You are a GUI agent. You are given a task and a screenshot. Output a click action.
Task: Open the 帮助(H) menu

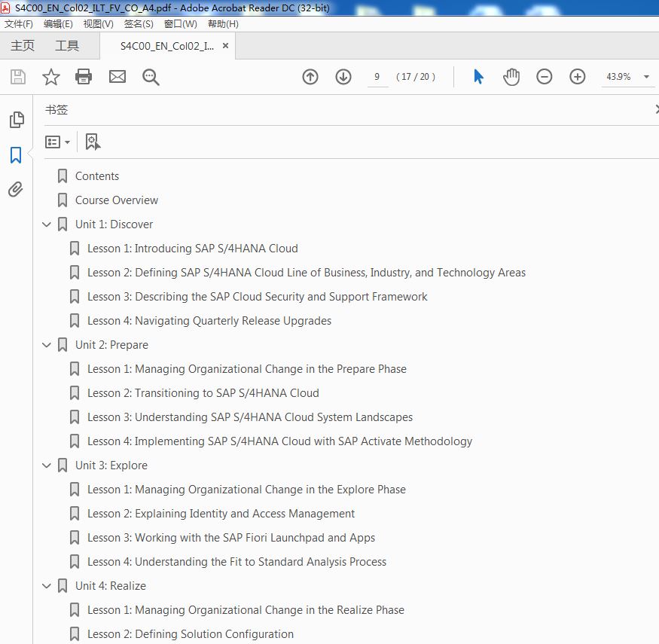click(x=223, y=24)
